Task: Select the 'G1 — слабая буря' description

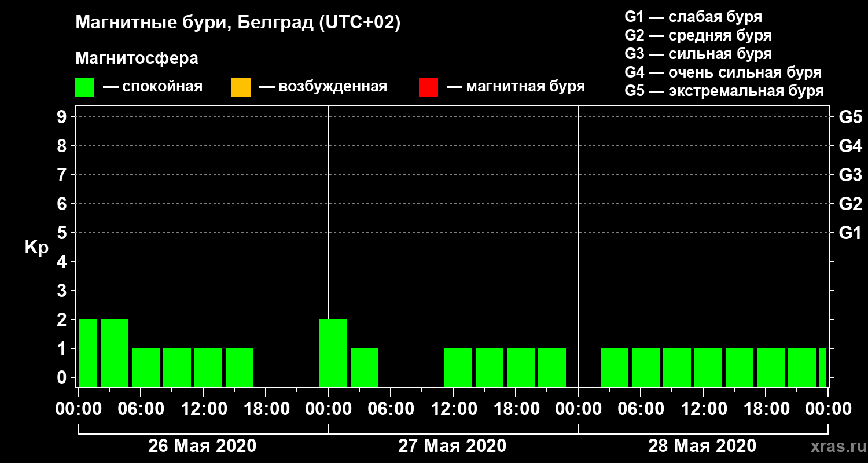Action: tap(693, 17)
